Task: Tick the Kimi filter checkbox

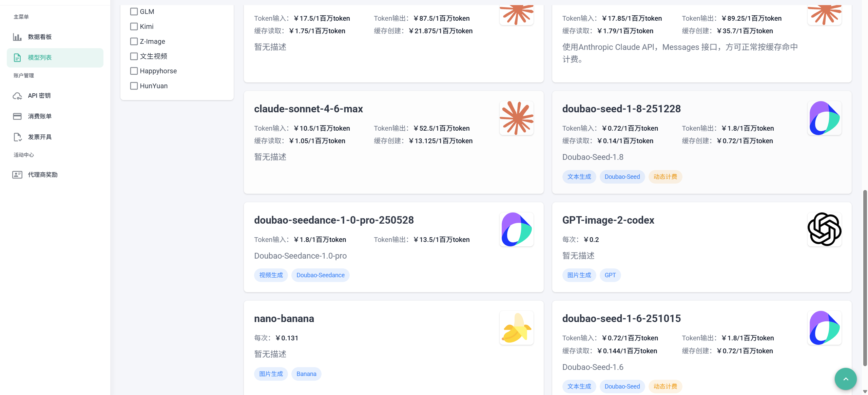Action: 134,26
